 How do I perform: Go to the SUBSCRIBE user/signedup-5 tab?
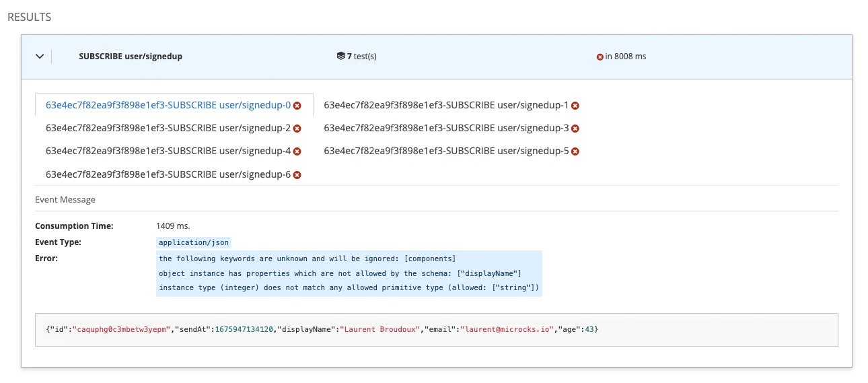point(446,151)
